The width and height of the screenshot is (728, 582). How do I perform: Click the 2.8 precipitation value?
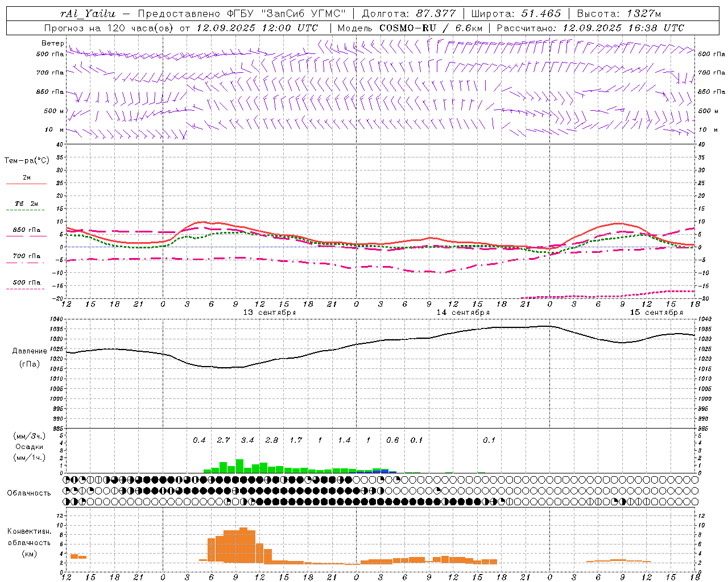coord(272,440)
